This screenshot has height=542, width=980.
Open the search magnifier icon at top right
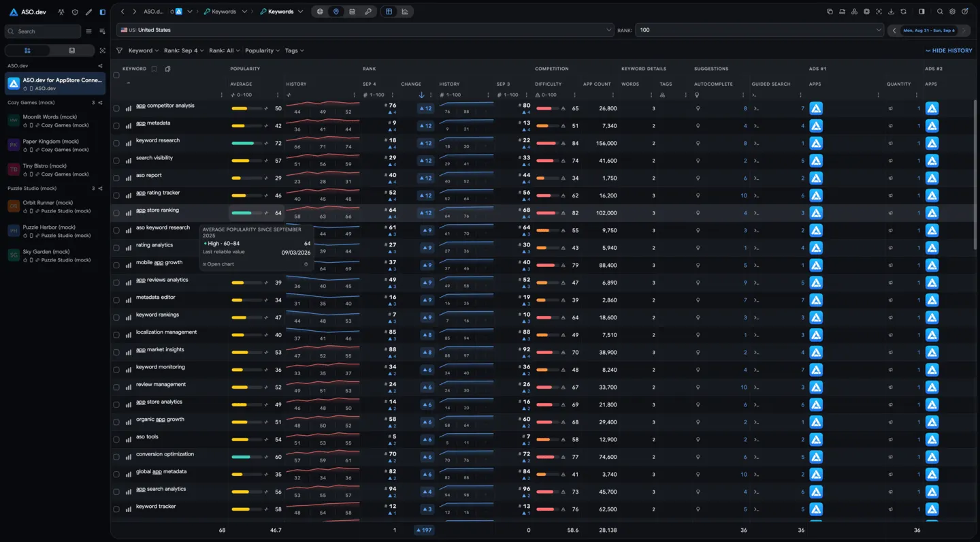(x=940, y=12)
